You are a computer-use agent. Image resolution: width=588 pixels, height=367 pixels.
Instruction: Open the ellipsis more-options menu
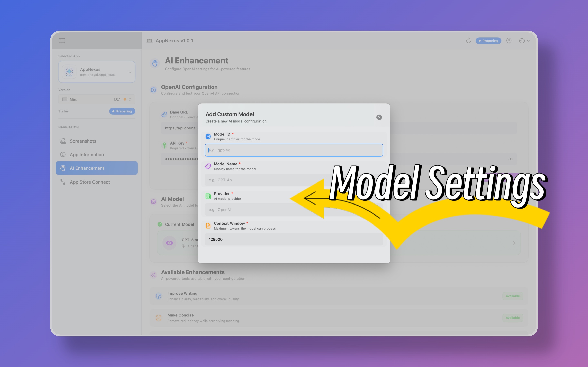coord(522,41)
